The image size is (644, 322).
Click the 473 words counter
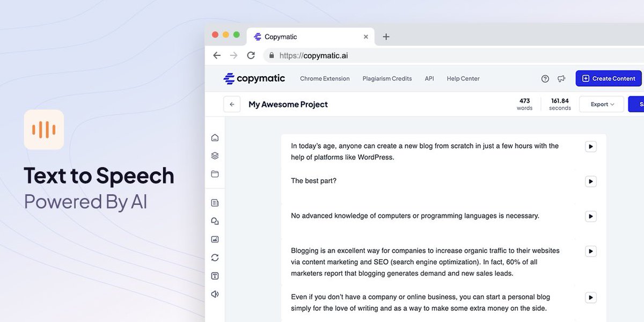[x=524, y=104]
